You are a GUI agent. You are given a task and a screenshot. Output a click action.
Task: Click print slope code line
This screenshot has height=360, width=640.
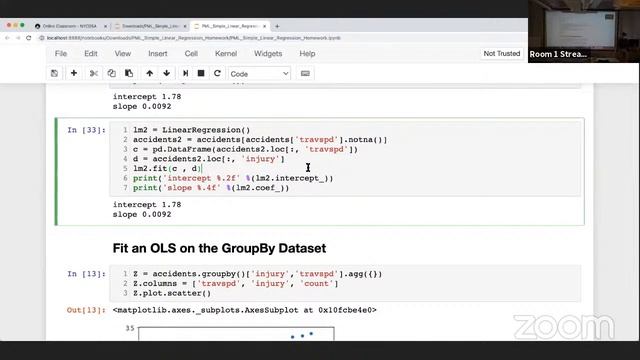[x=211, y=188]
